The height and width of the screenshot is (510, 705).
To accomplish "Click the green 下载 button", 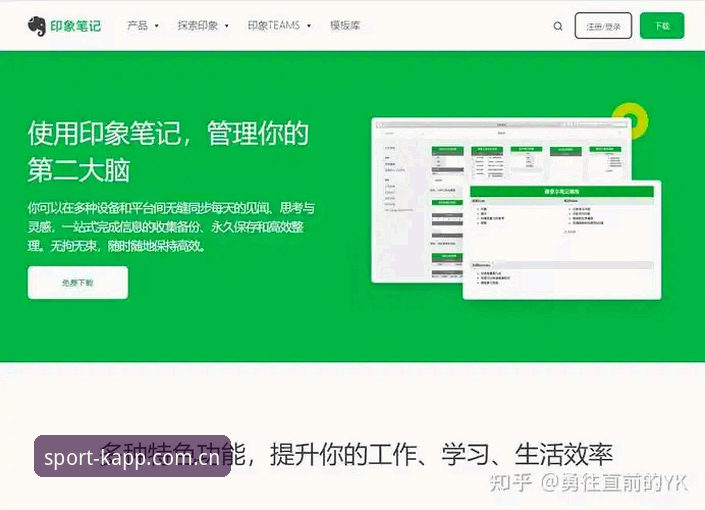I will [x=662, y=26].
